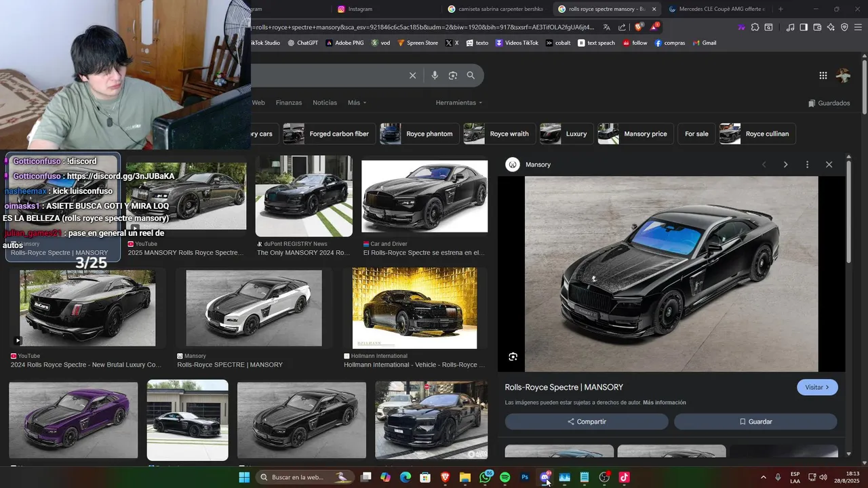Image resolution: width=868 pixels, height=488 pixels.
Task: Select the 'Luxury' filter chip
Action: (x=566, y=134)
